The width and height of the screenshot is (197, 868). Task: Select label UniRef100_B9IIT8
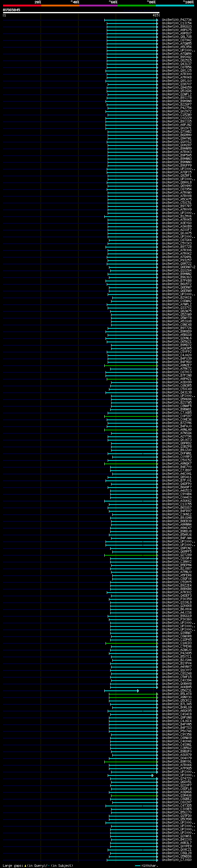coord(176,98)
